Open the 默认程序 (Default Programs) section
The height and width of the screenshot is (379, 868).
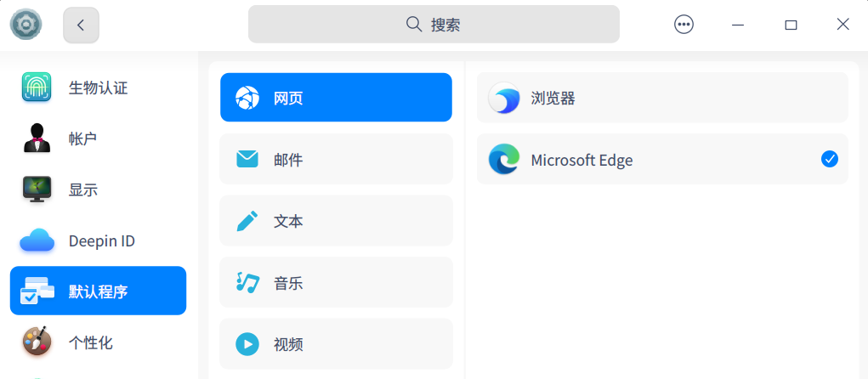(x=98, y=291)
